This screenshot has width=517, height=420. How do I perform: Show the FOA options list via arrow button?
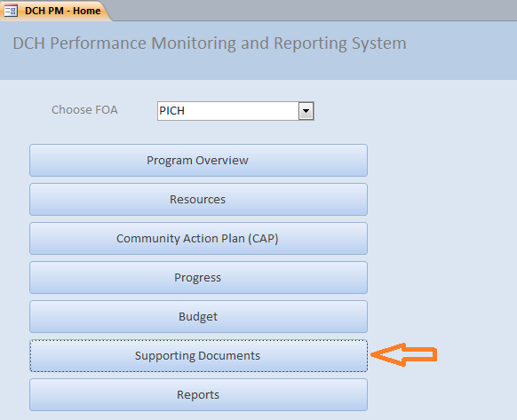pos(306,111)
